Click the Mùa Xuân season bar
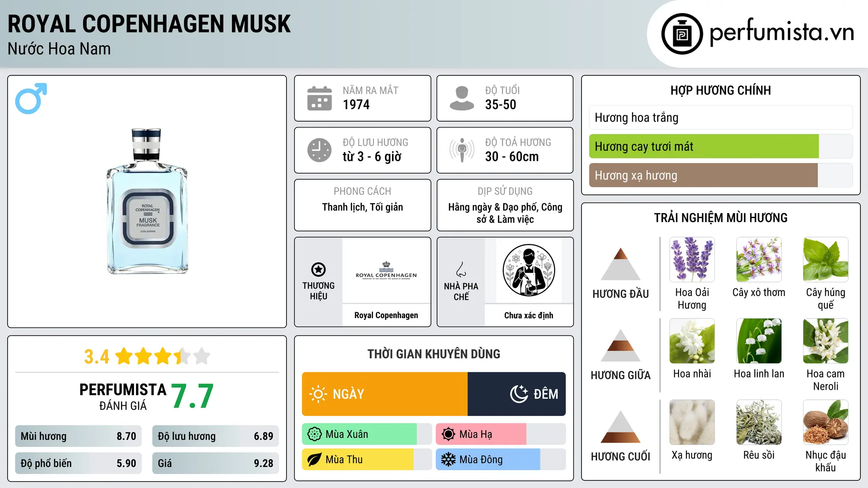The image size is (868, 488). [367, 434]
